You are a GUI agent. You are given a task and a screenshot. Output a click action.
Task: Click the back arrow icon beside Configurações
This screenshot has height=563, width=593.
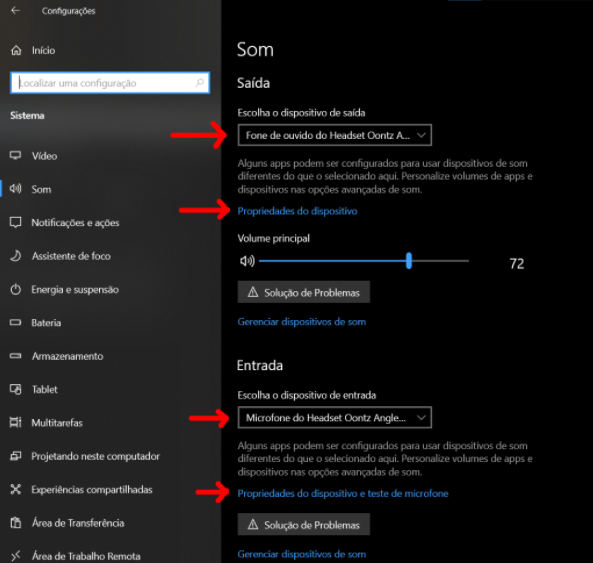click(x=16, y=11)
